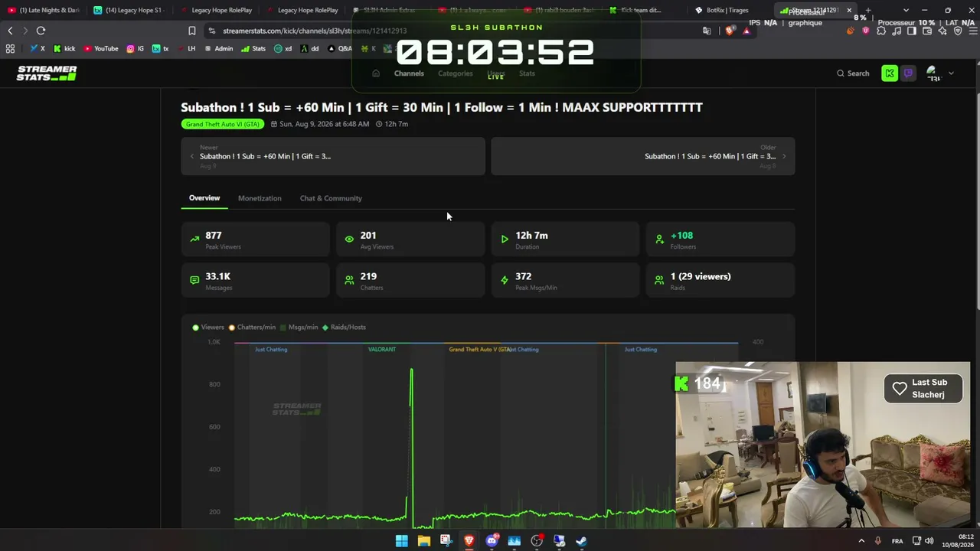The width and height of the screenshot is (980, 551).
Task: Open File Explorer from the taskbar
Action: (424, 541)
